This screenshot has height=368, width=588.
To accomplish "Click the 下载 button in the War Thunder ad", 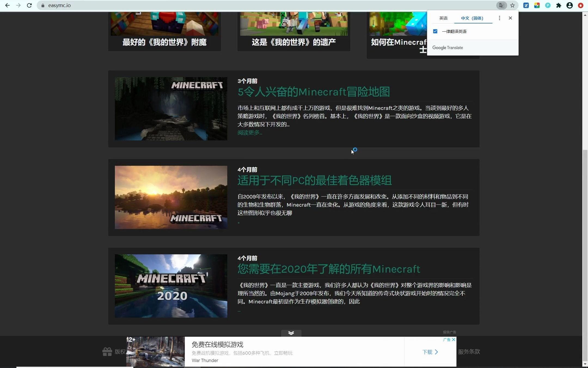I will tap(430, 352).
